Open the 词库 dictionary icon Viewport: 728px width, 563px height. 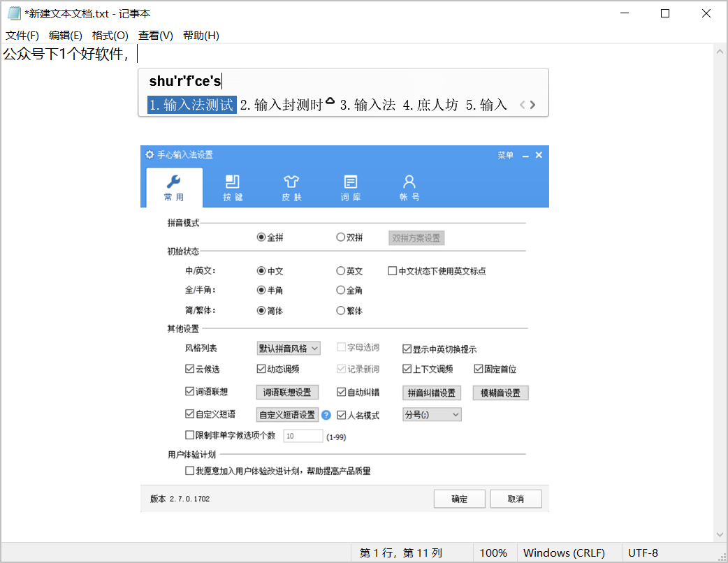tap(351, 182)
